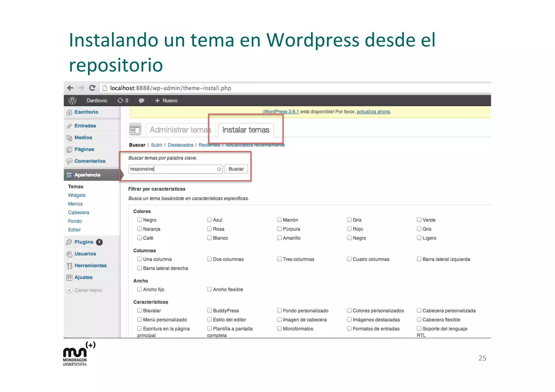
Task: Check the Microformatos checkbox
Action: [279, 328]
